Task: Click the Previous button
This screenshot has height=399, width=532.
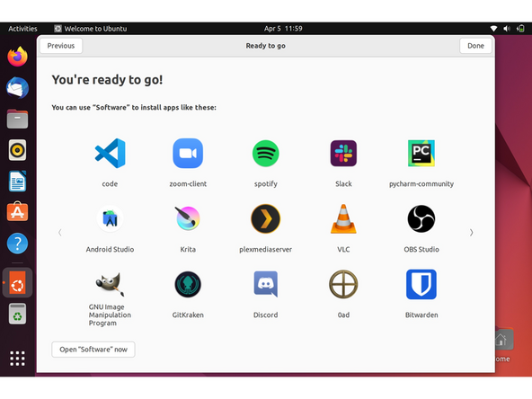Action: 61,46
